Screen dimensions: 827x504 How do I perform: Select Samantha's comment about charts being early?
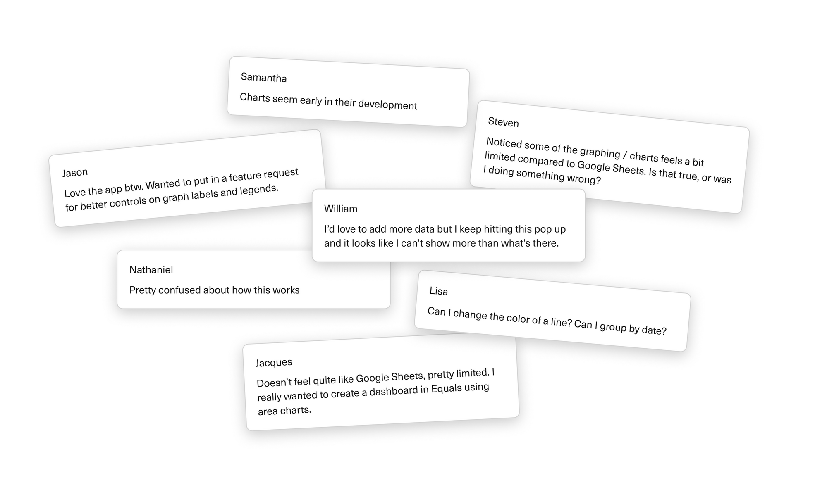(328, 102)
